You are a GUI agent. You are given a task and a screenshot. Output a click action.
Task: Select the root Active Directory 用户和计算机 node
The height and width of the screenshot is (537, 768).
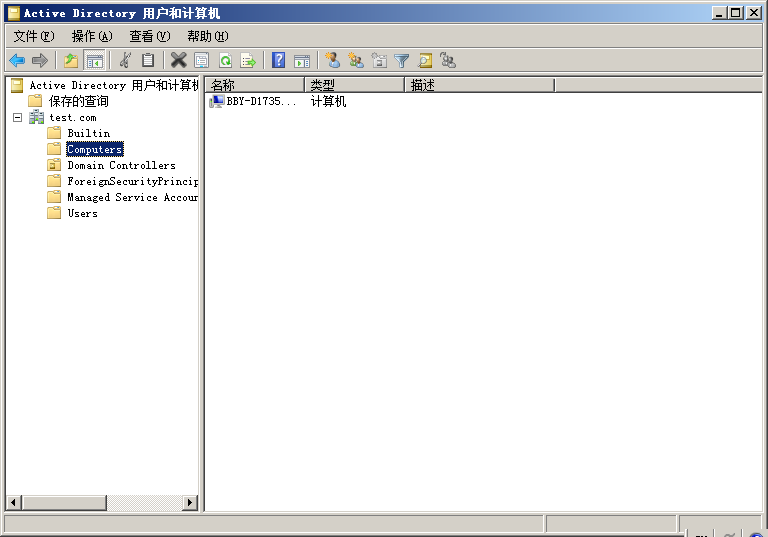(x=114, y=85)
